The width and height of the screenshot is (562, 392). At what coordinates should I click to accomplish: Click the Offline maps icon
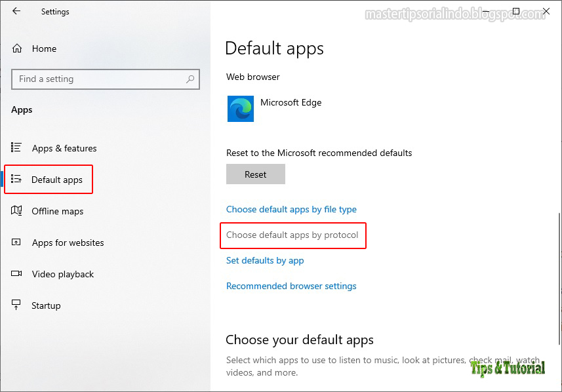[16, 211]
